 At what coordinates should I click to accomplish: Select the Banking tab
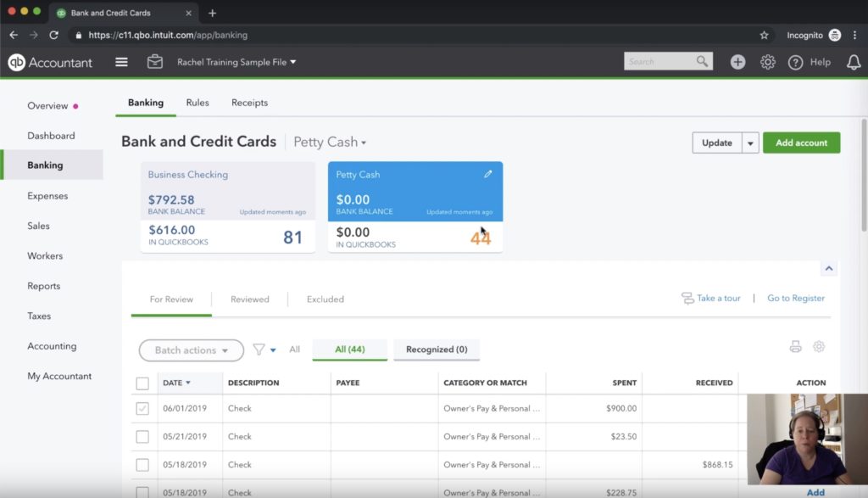146,103
